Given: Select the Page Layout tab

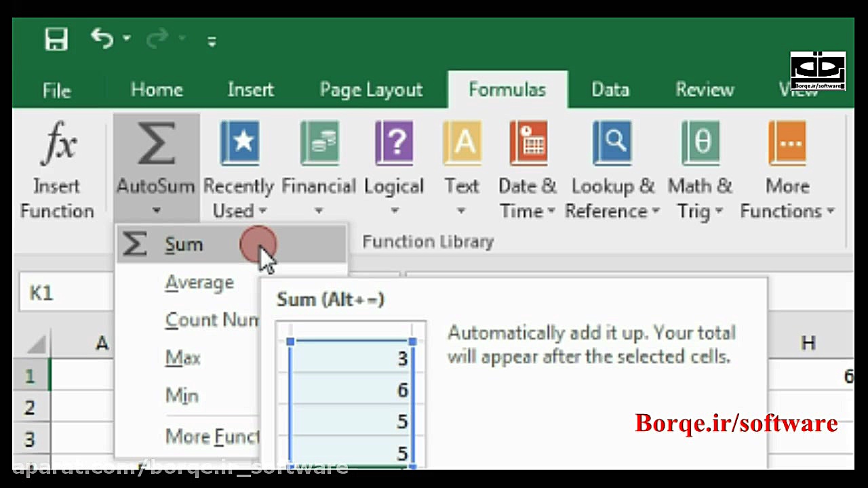Looking at the screenshot, I should [x=371, y=90].
